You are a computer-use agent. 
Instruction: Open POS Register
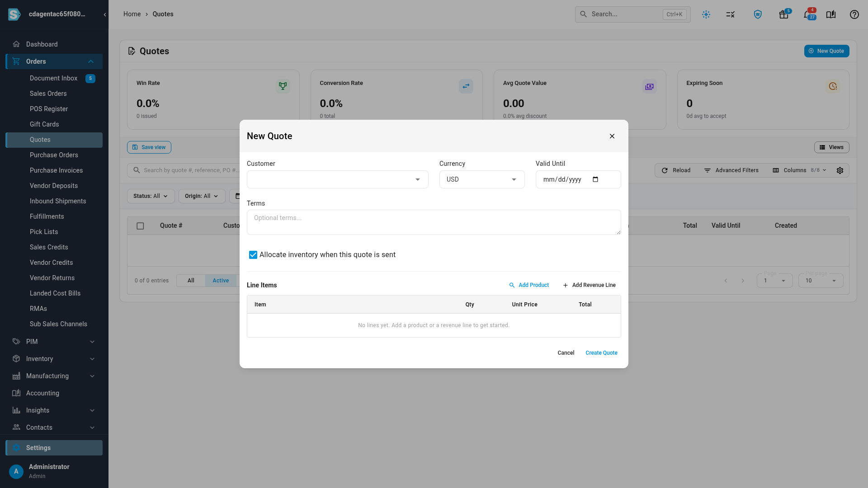click(54, 109)
